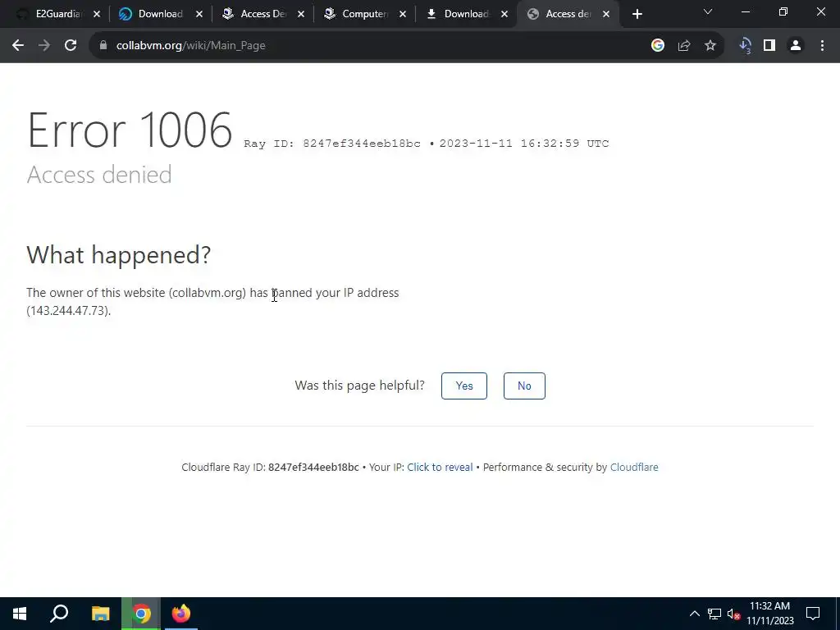Image resolution: width=840 pixels, height=630 pixels.
Task: Click the Google icon in address bar
Action: tap(658, 46)
